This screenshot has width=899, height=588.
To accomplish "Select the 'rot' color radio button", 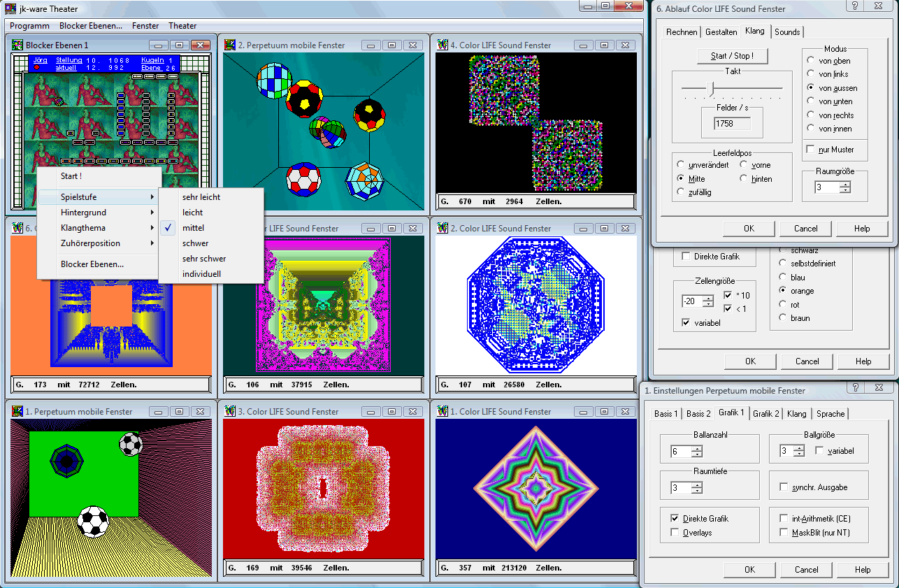I will tap(784, 305).
